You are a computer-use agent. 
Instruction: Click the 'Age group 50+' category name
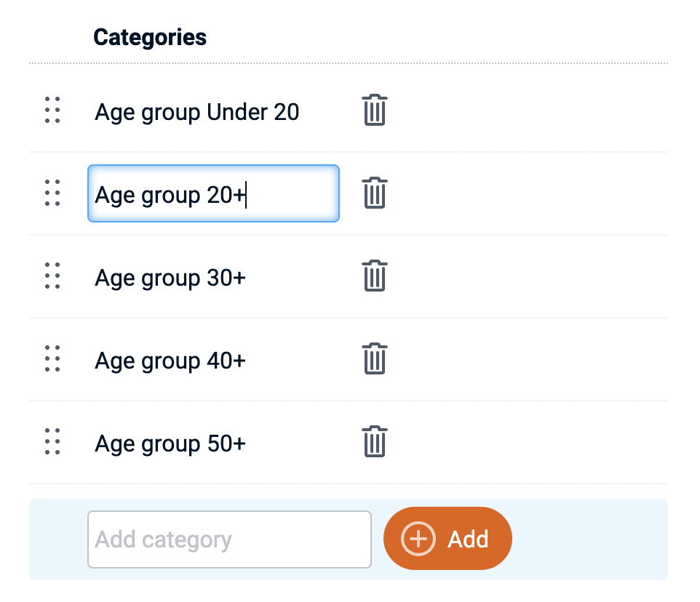(x=170, y=444)
